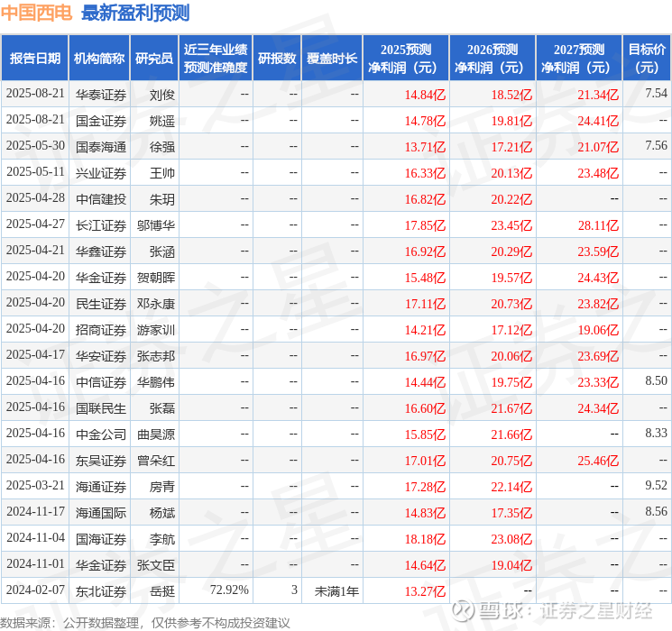Click the 22.14亿 2026 profit value
Viewport: 672px width, 631px height.
pos(511,487)
